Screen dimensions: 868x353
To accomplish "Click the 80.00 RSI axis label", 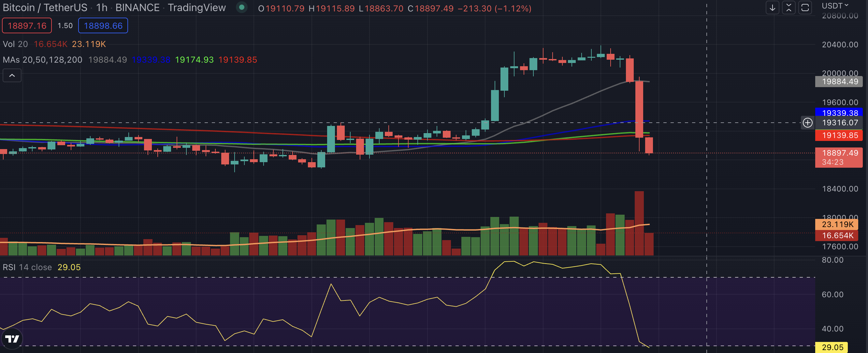I will [832, 260].
